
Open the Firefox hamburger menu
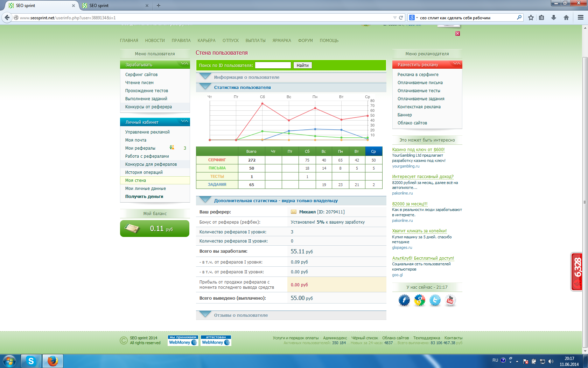(581, 18)
